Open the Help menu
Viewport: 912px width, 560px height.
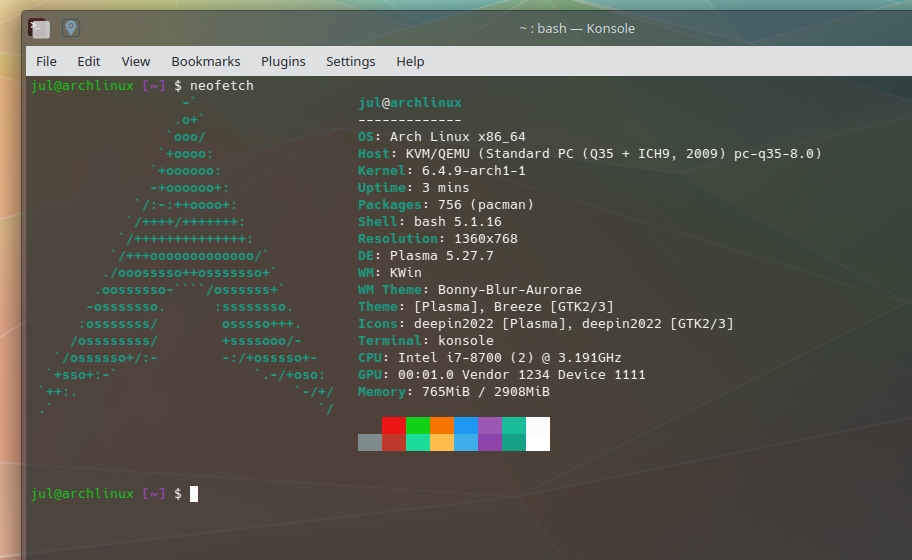point(410,61)
